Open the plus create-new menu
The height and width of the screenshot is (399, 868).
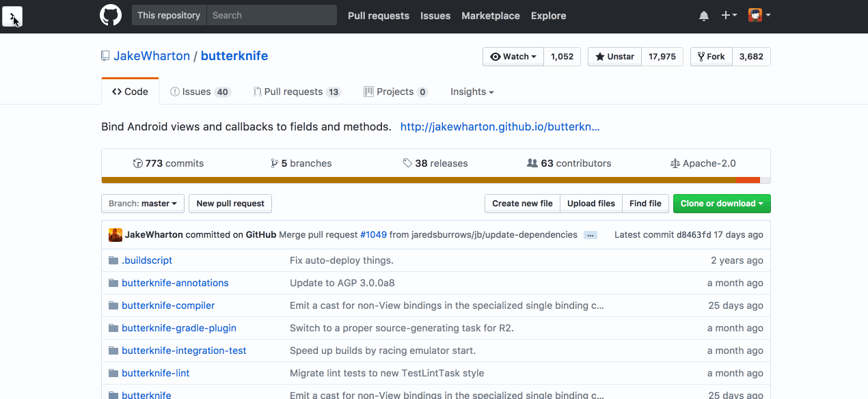click(729, 15)
